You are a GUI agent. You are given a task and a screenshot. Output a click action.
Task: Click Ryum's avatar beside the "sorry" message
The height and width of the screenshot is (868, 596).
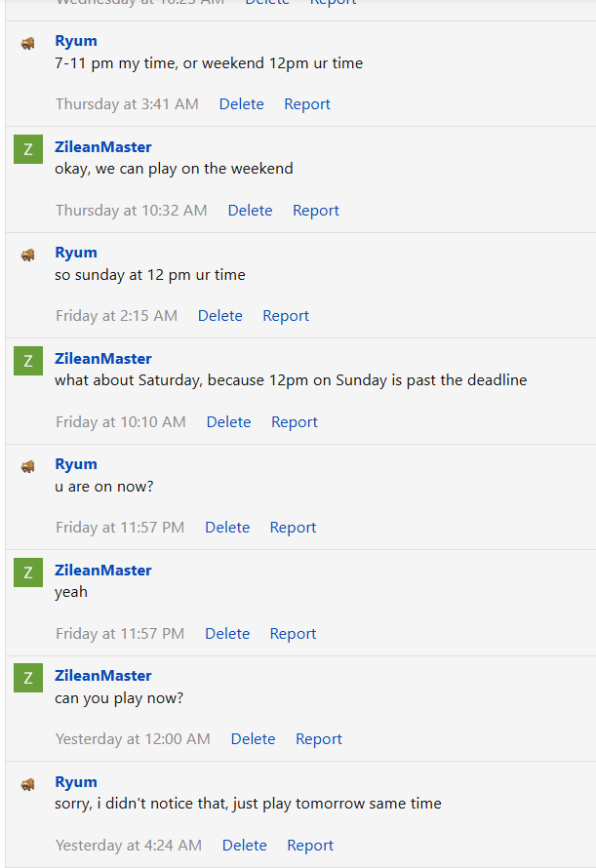27,784
